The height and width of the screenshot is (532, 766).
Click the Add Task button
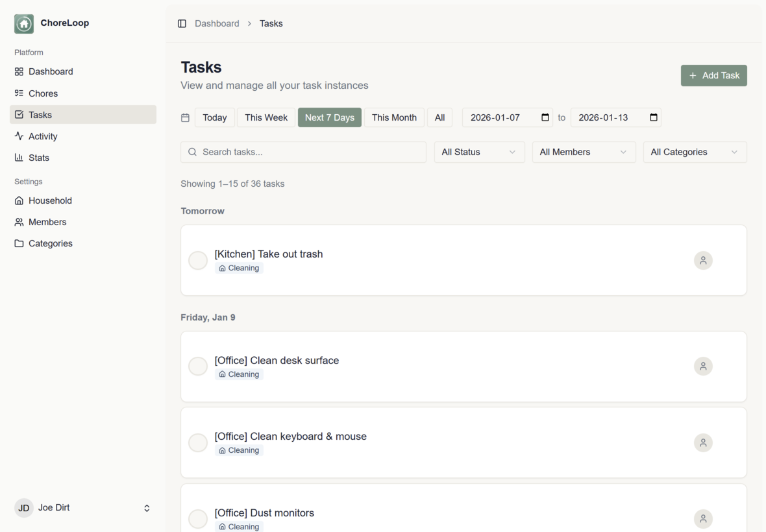click(x=713, y=76)
